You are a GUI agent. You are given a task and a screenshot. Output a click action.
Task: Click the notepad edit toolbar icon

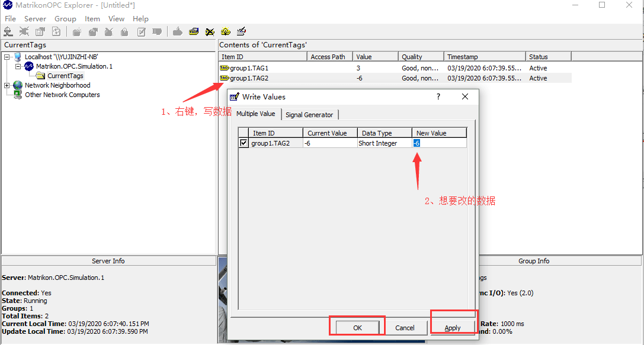(x=141, y=31)
